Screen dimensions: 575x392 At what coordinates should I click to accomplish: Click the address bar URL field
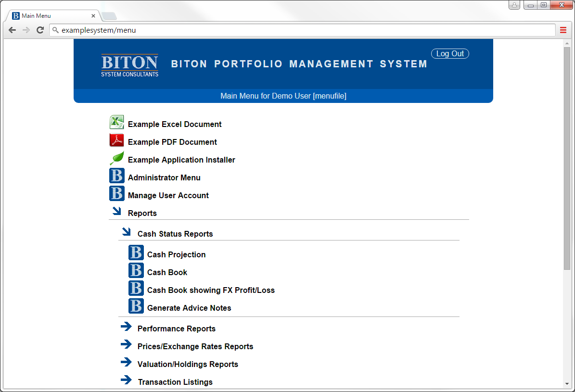pyautogui.click(x=302, y=30)
